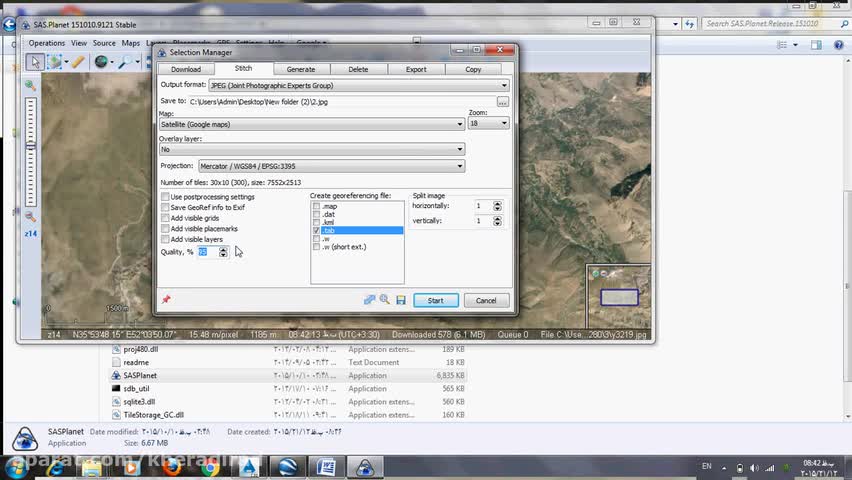
Task: Click the Explorer help question mark icon
Action: (x=838, y=45)
